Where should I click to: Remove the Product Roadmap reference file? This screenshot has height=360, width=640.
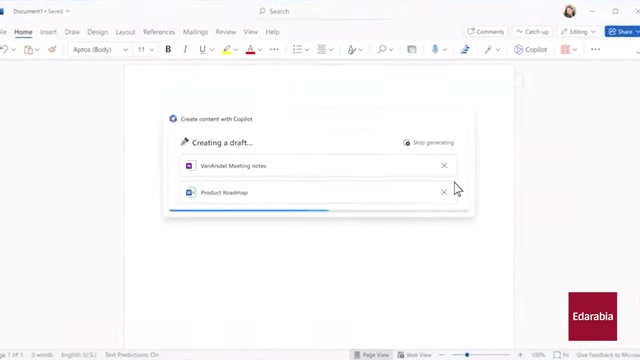tap(444, 192)
